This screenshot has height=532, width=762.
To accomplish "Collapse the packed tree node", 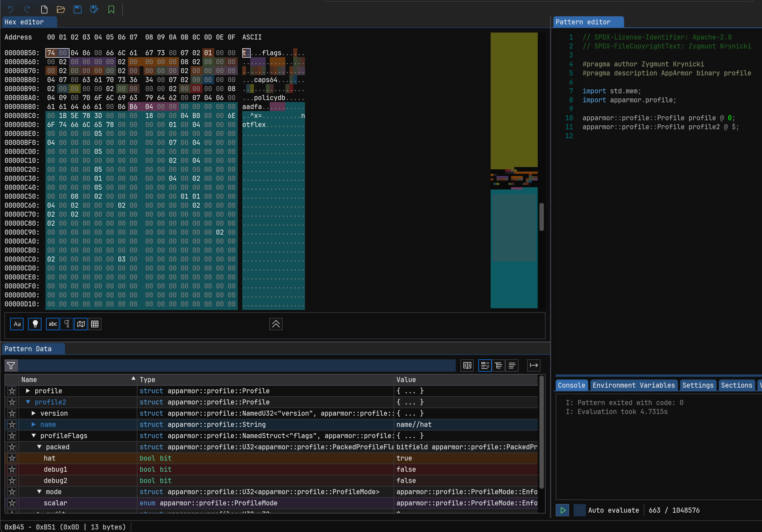I will click(39, 447).
